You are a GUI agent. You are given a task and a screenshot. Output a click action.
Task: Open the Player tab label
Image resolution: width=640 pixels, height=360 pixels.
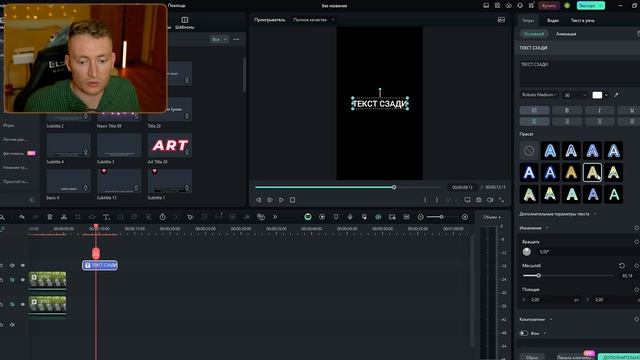pos(270,20)
